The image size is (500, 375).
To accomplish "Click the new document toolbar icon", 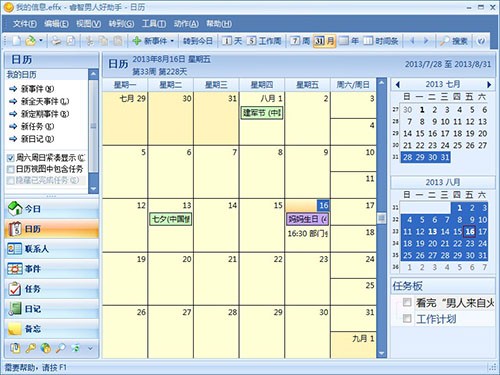I will pyautogui.click(x=16, y=41).
